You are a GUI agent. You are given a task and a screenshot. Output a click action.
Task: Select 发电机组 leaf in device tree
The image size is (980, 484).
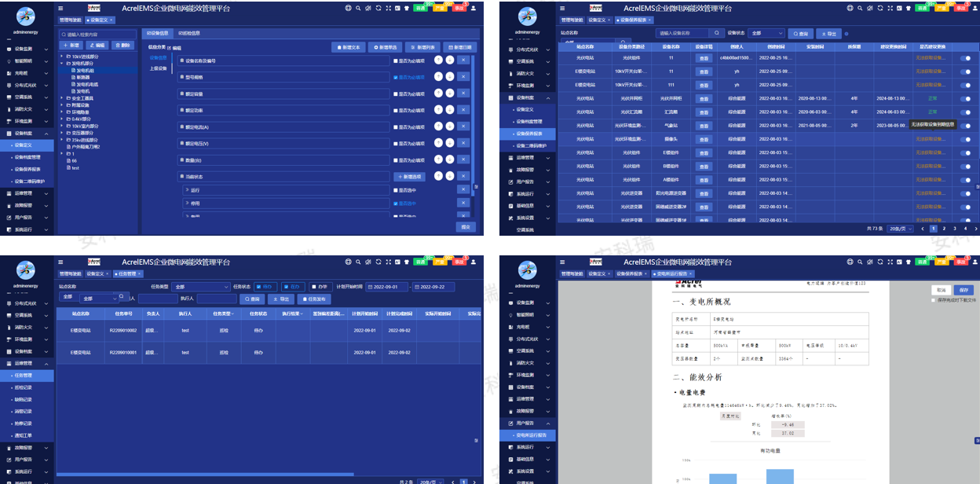tap(85, 70)
